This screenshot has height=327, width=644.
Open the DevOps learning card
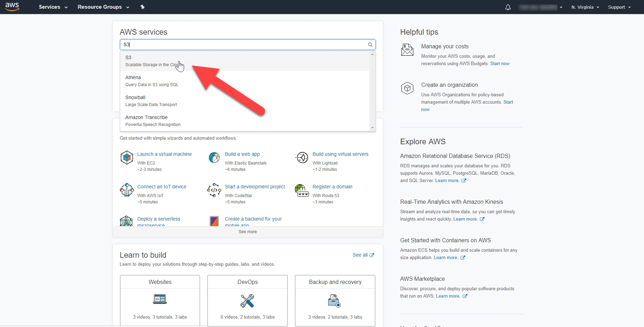coord(248,300)
